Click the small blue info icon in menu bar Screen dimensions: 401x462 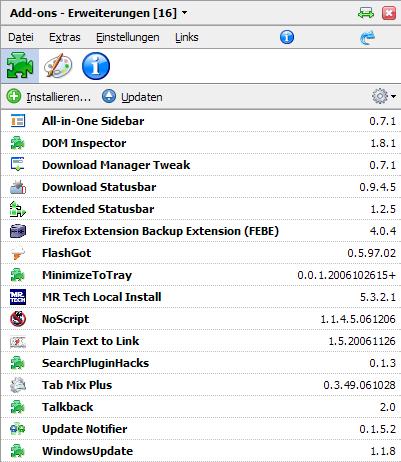(x=287, y=37)
